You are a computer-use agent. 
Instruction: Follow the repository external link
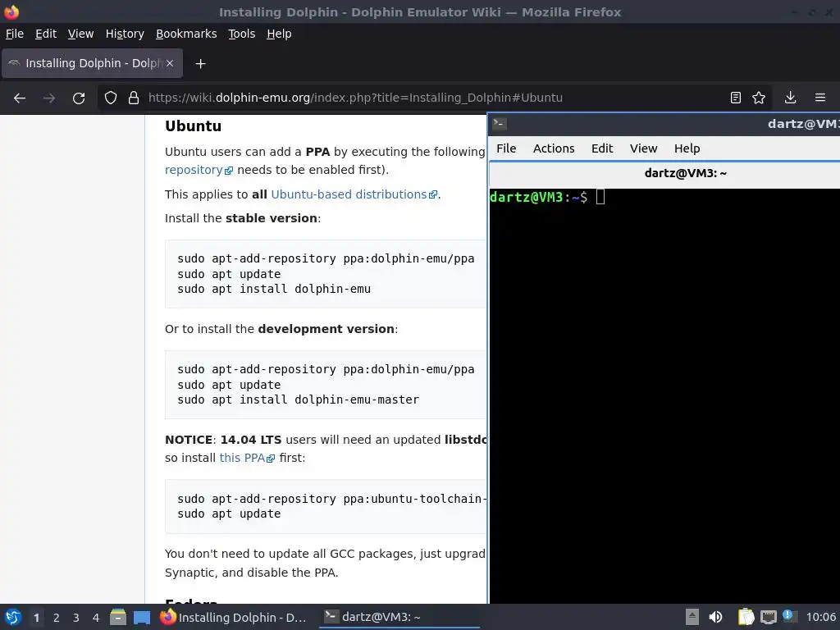click(x=199, y=170)
